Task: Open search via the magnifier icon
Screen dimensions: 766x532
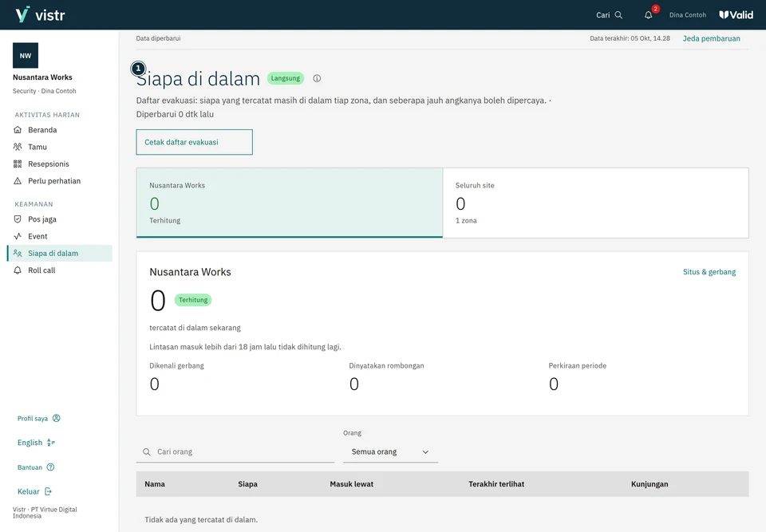Action: (618, 15)
